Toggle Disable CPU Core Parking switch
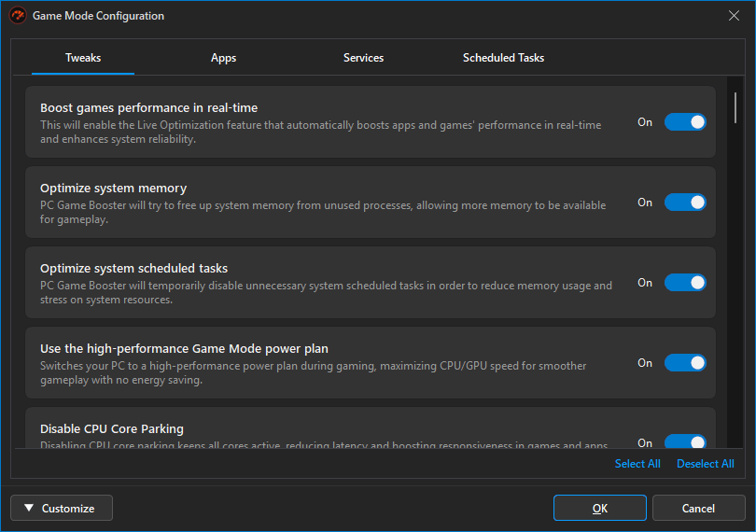The width and height of the screenshot is (756, 532). point(685,441)
